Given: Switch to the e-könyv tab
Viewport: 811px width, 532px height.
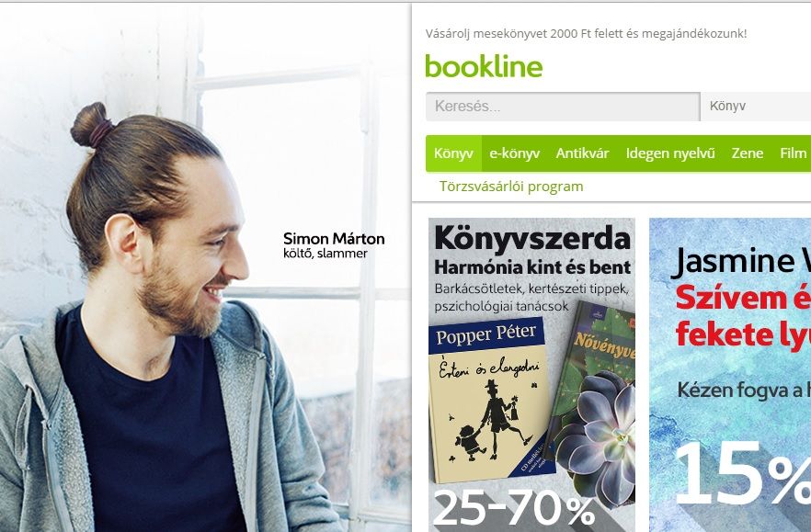Looking at the screenshot, I should point(514,153).
